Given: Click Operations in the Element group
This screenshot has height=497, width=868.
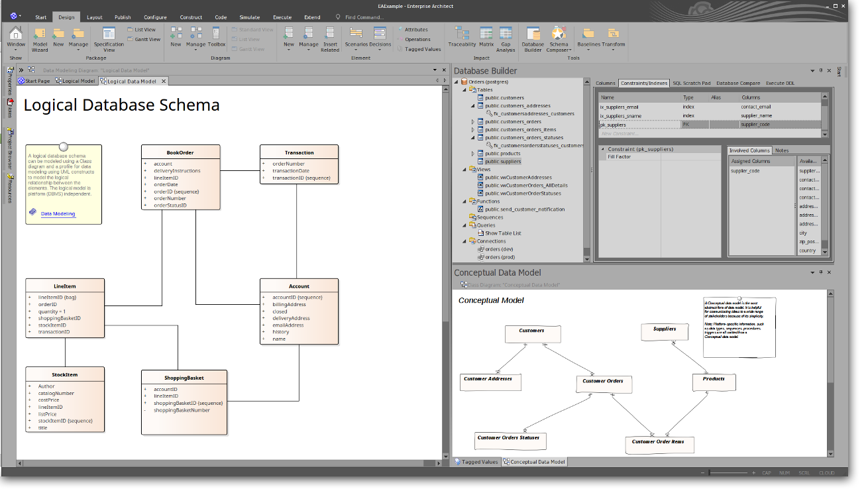Looking at the screenshot, I should [417, 39].
